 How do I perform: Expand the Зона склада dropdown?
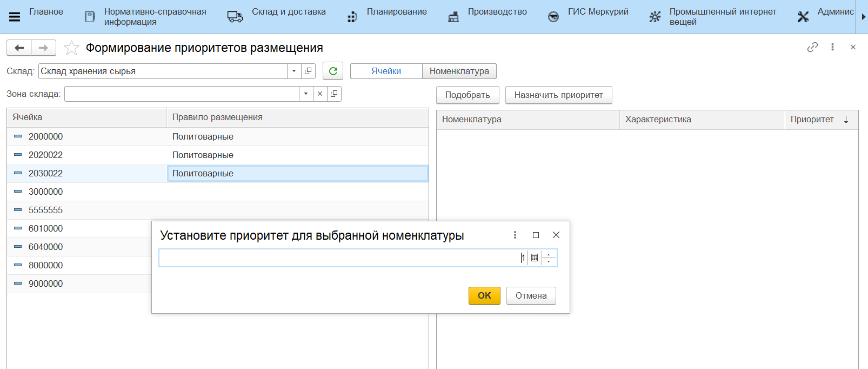coord(306,94)
